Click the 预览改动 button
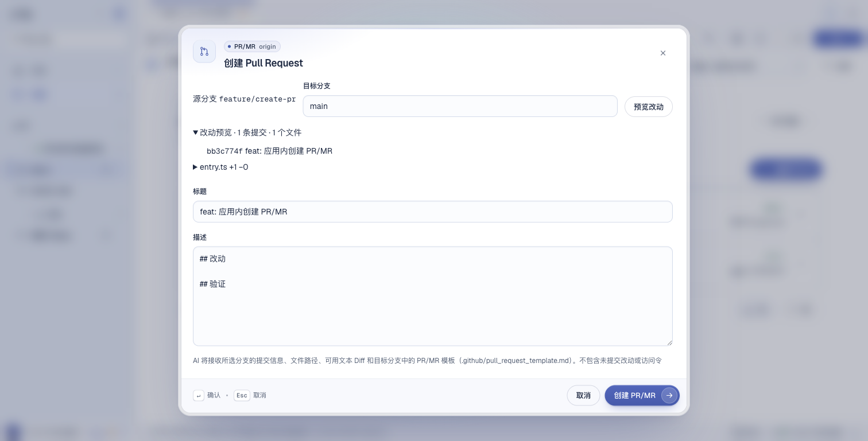Viewport: 868px width, 441px height. [x=648, y=107]
